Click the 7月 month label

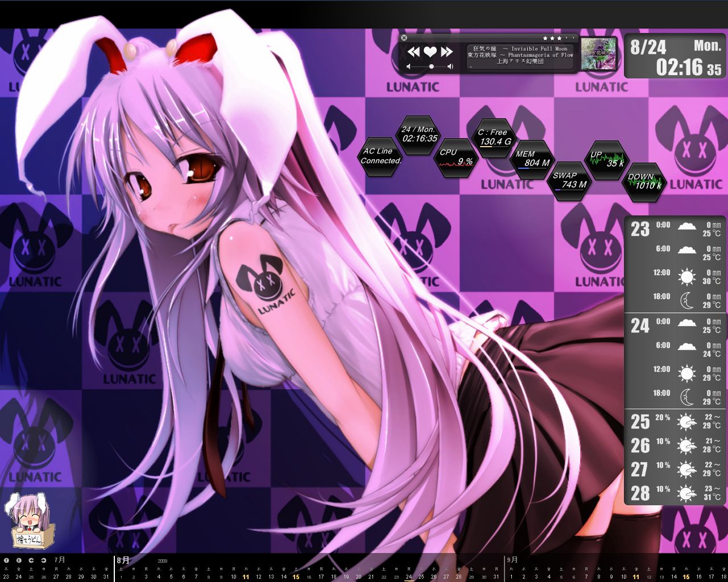pyautogui.click(x=60, y=560)
